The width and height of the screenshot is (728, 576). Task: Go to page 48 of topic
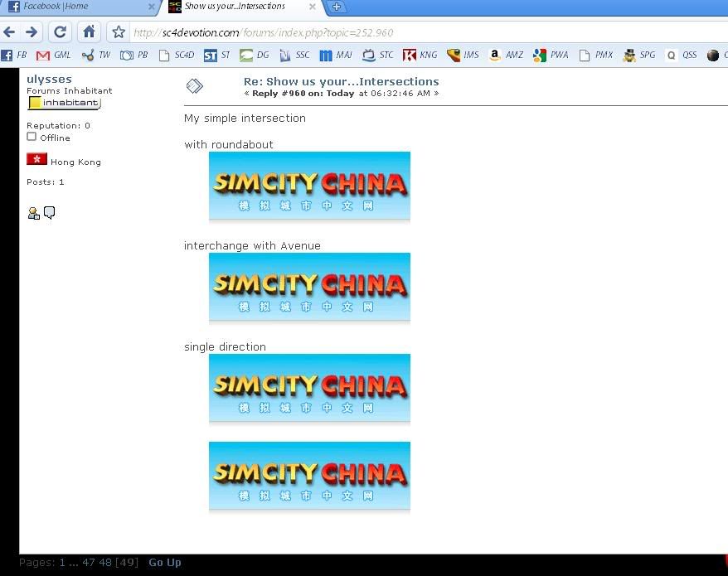pyautogui.click(x=105, y=563)
